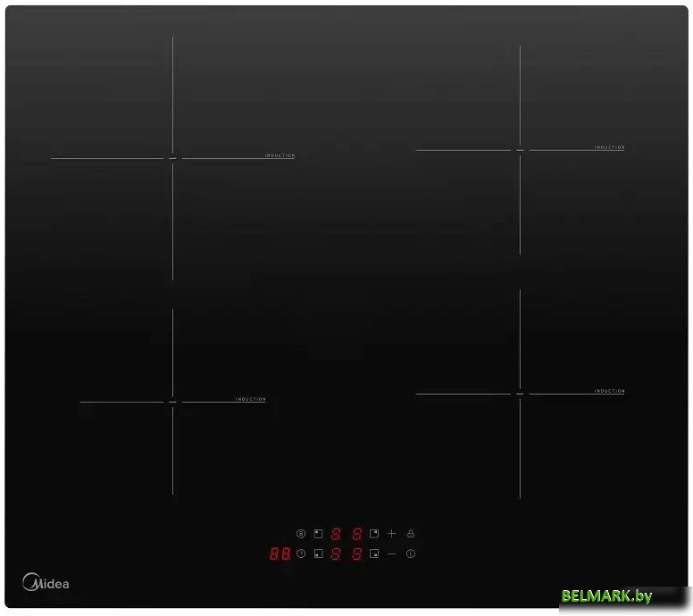Click the rear-right zone power level display
The height and width of the screenshot is (616, 693).
coord(356,534)
